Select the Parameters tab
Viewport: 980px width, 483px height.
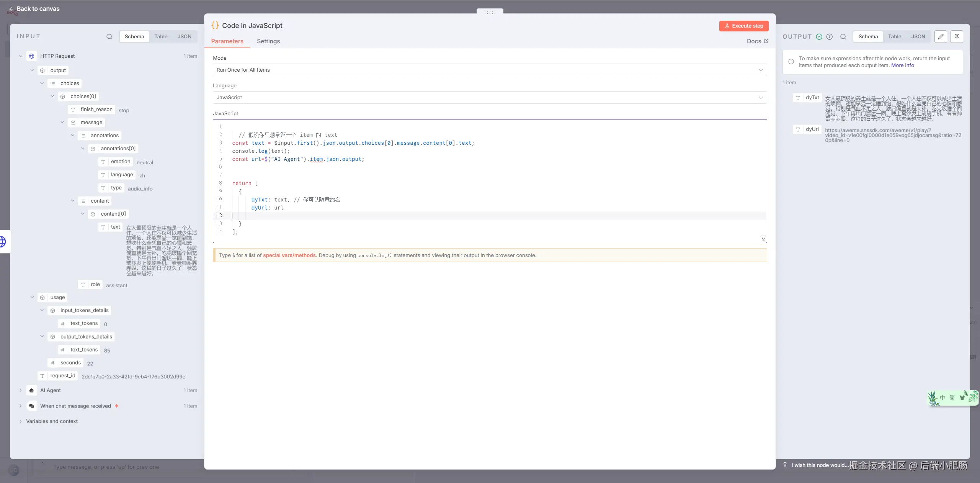click(x=227, y=41)
